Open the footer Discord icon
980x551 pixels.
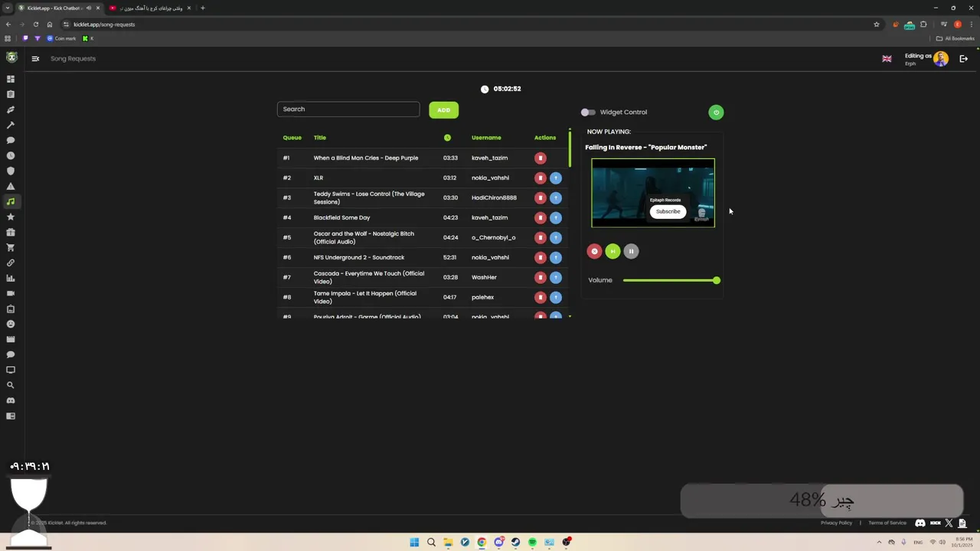[920, 523]
